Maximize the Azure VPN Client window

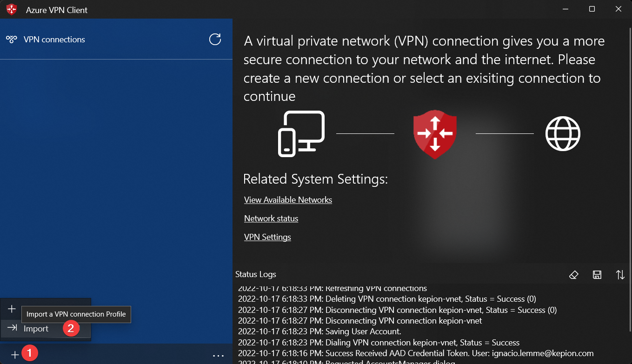pos(592,9)
